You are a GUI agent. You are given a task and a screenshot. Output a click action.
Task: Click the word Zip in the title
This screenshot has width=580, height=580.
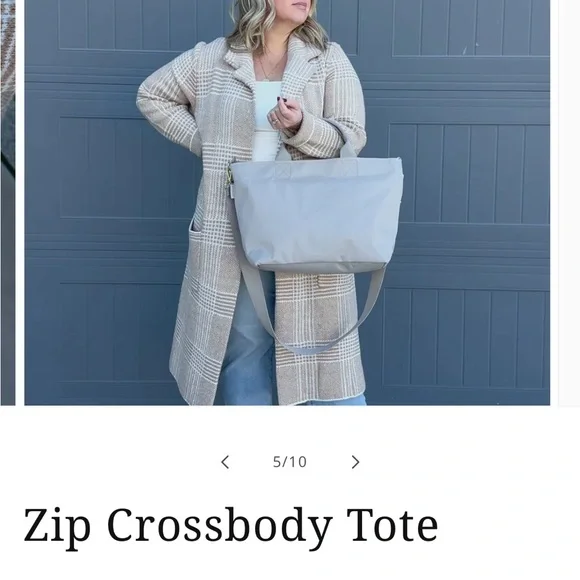[57, 527]
